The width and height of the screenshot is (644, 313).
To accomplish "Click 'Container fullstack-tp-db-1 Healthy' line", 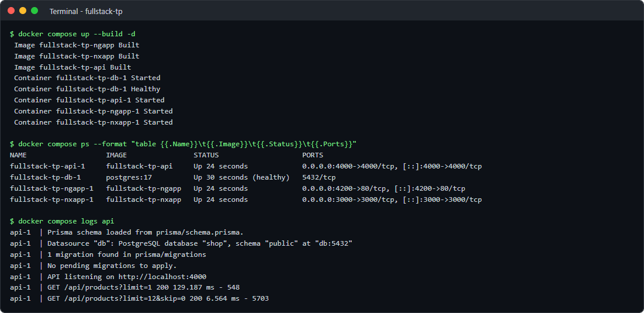I will [87, 89].
